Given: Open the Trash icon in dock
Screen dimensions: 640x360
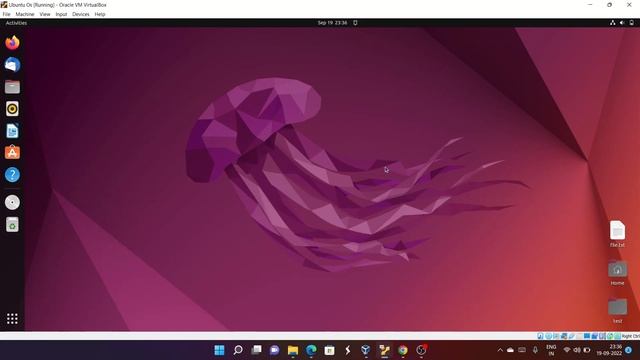Looking at the screenshot, I should coord(12,224).
